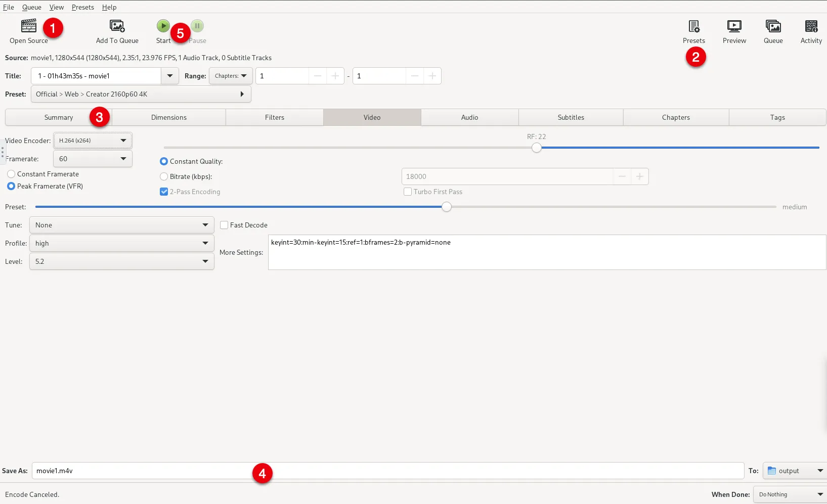The image size is (827, 504).
Task: Click the bitrate 18000 input field
Action: point(507,176)
